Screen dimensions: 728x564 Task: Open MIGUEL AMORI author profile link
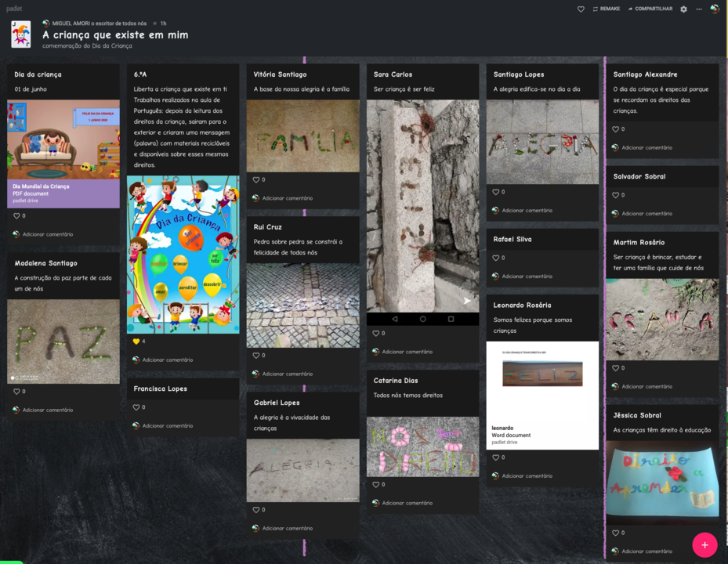point(94,23)
